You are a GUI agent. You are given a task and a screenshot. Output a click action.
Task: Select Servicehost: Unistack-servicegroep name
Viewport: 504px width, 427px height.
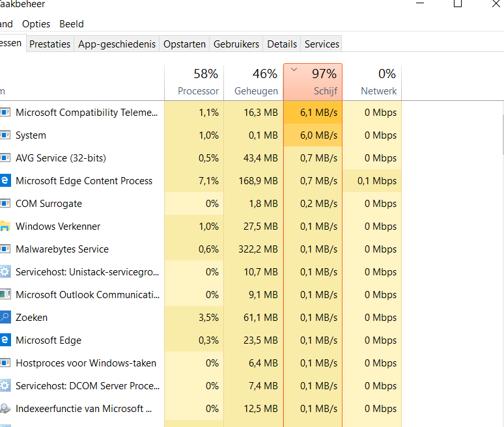87,272
